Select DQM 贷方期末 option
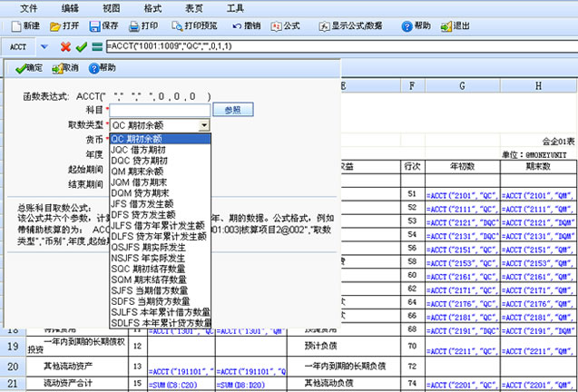The image size is (578, 392). coord(161,193)
